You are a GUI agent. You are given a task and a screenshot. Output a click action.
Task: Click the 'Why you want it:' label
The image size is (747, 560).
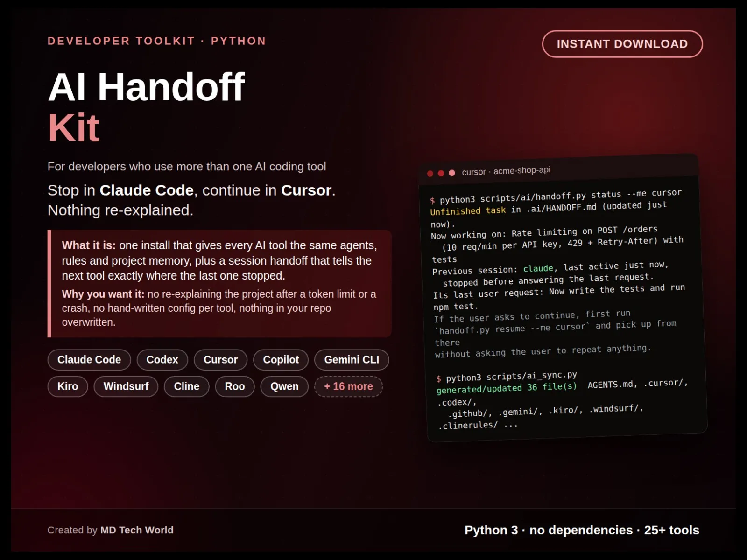pos(103,294)
